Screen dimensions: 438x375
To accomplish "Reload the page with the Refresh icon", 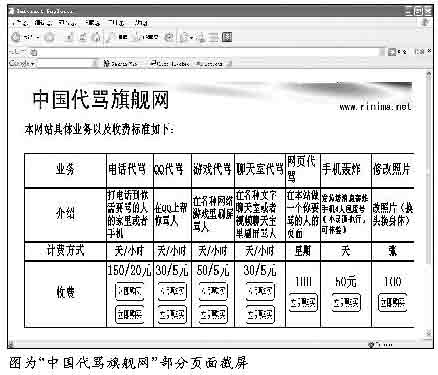I will pyautogui.click(x=83, y=37).
